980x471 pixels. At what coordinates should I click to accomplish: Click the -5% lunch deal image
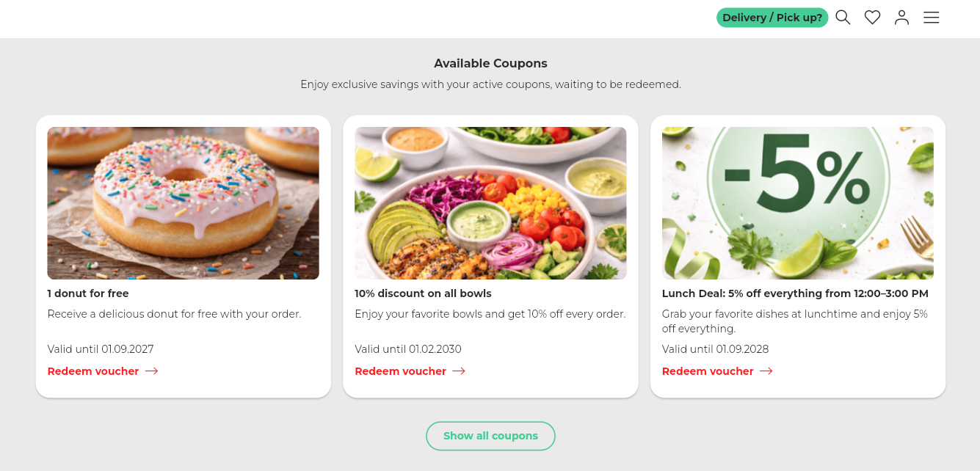tap(797, 203)
